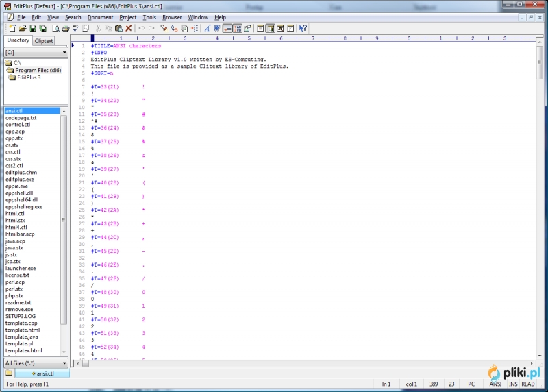Create a new document with the New icon

click(12, 28)
